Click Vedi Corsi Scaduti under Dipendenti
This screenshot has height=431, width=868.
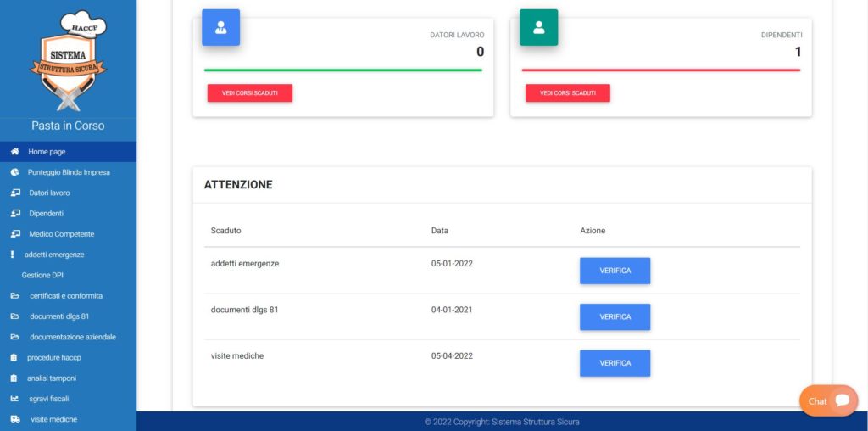(x=567, y=93)
